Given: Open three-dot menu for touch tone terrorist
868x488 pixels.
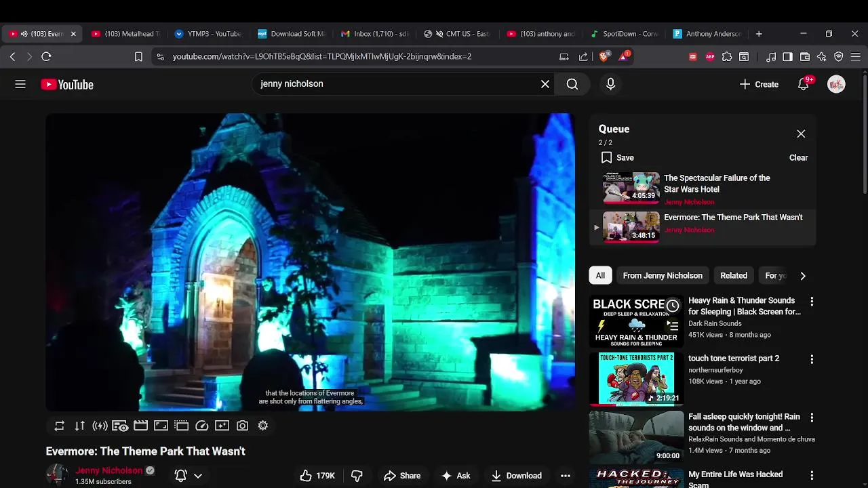Looking at the screenshot, I should 812,359.
